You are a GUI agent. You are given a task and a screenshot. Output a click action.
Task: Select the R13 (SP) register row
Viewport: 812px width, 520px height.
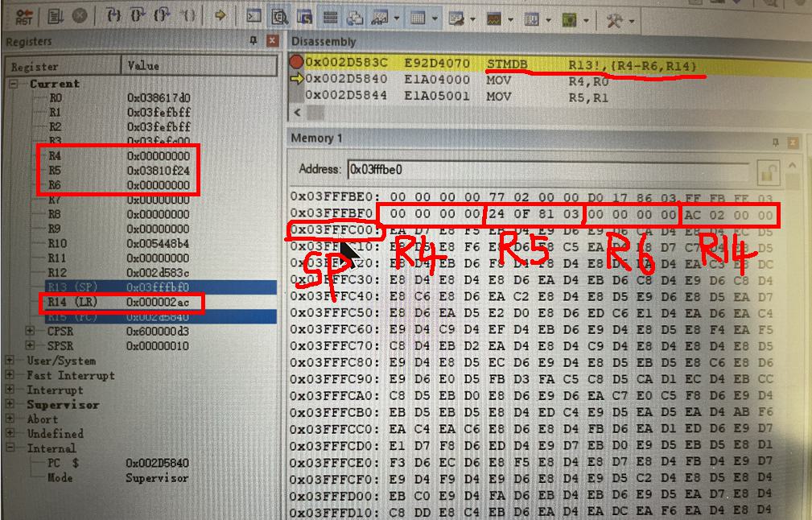click(x=160, y=287)
